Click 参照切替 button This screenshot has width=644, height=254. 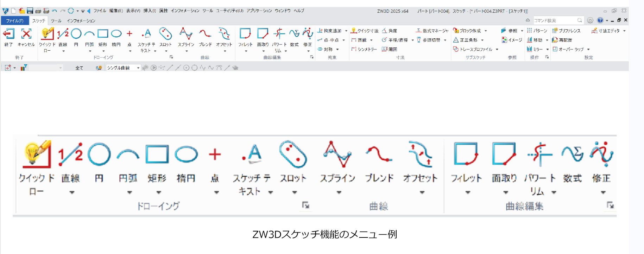tap(428, 40)
